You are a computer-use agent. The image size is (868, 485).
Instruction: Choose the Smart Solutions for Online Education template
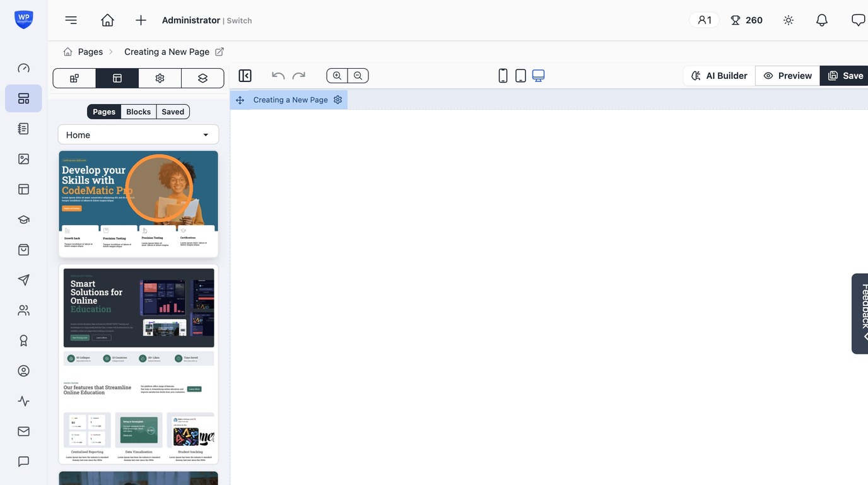point(138,364)
